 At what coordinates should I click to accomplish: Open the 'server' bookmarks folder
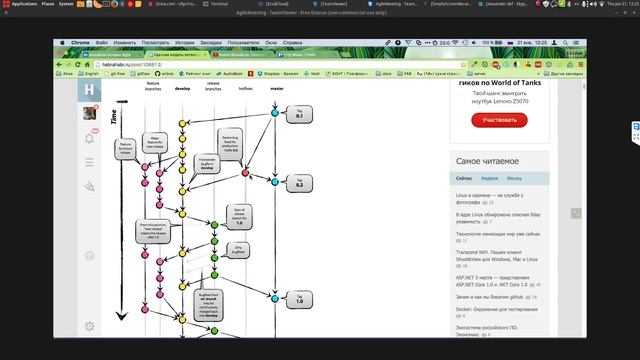[x=477, y=73]
